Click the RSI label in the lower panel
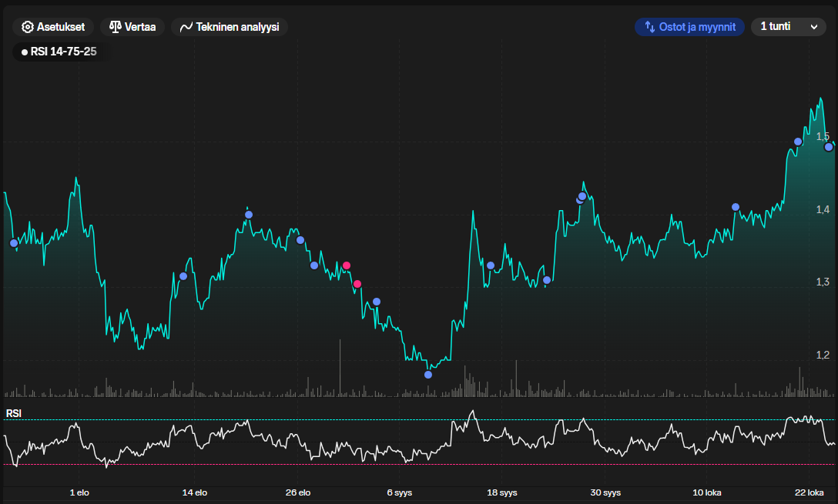Viewport: 838px width, 504px height. (14, 413)
